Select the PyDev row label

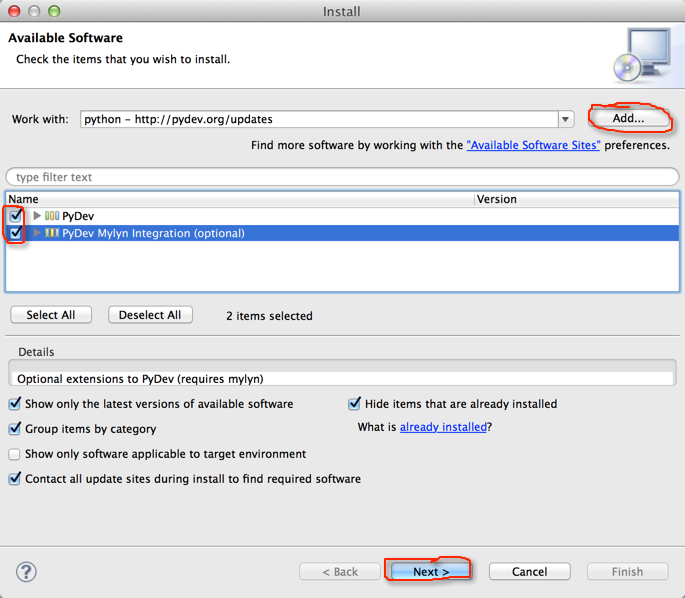(x=78, y=216)
